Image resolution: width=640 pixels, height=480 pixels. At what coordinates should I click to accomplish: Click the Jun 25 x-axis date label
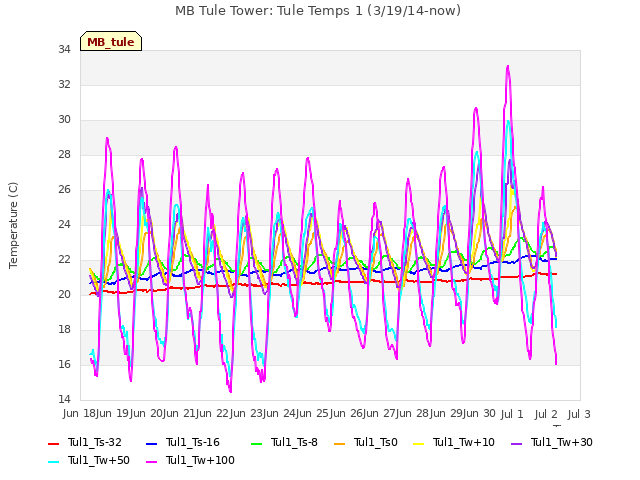(311, 413)
